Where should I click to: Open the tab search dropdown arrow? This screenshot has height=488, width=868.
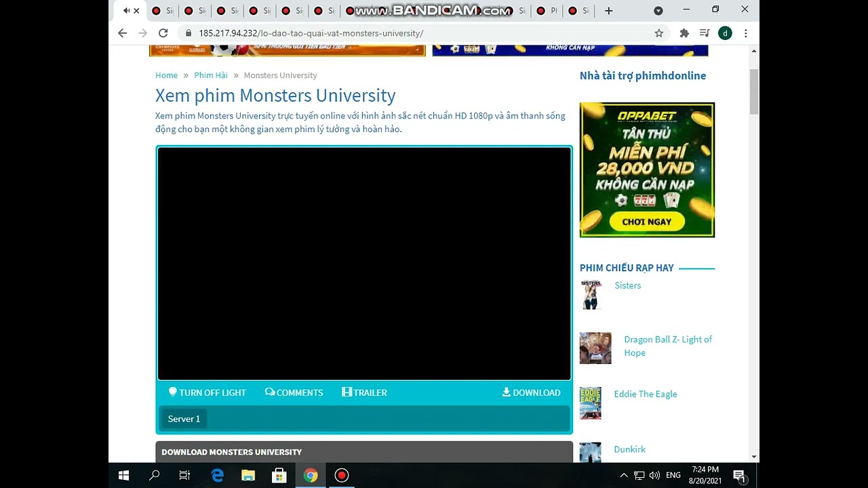tap(658, 11)
